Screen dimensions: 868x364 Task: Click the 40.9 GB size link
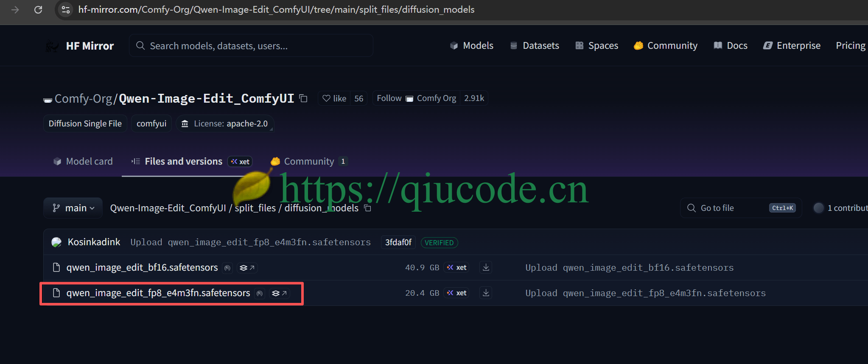pos(422,268)
